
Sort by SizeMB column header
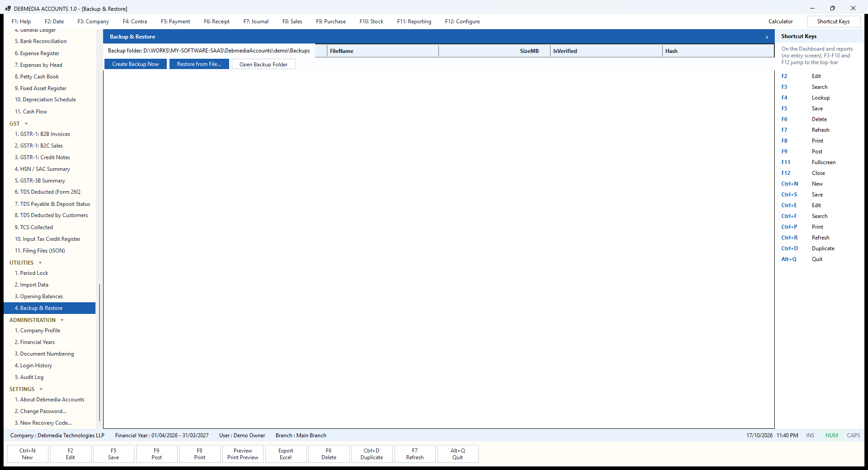tap(495, 51)
